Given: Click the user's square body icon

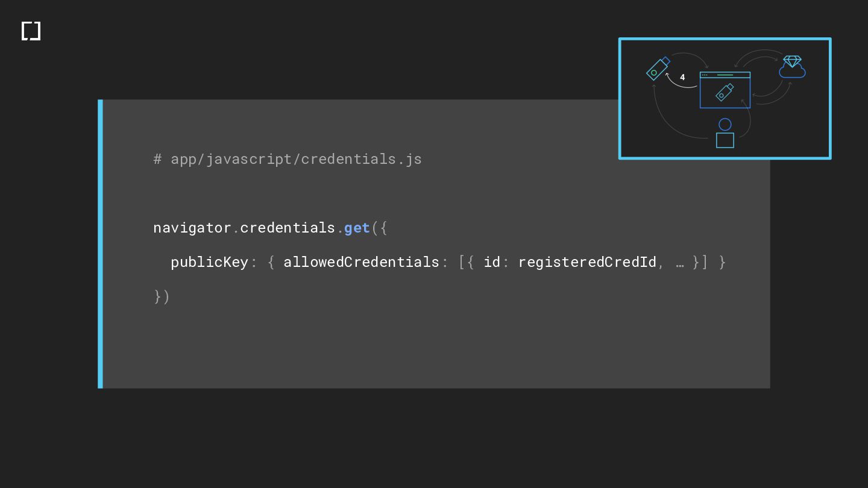Looking at the screenshot, I should [x=725, y=140].
